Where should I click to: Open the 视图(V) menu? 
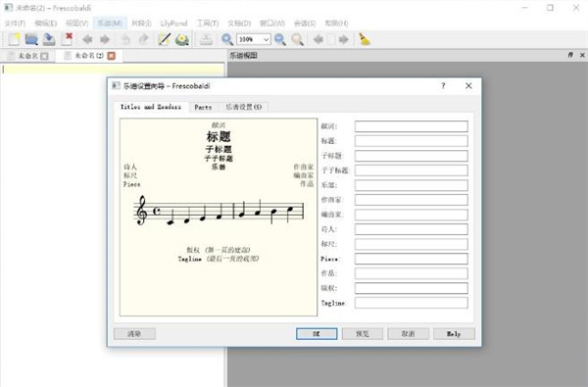click(x=76, y=24)
